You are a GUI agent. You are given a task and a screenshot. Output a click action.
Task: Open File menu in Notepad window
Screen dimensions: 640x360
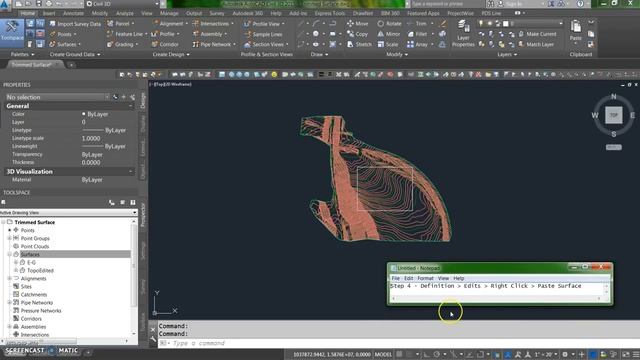pos(396,278)
